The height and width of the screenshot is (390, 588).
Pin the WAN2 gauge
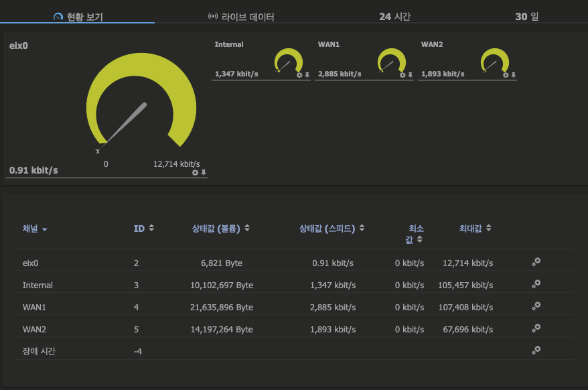(514, 75)
